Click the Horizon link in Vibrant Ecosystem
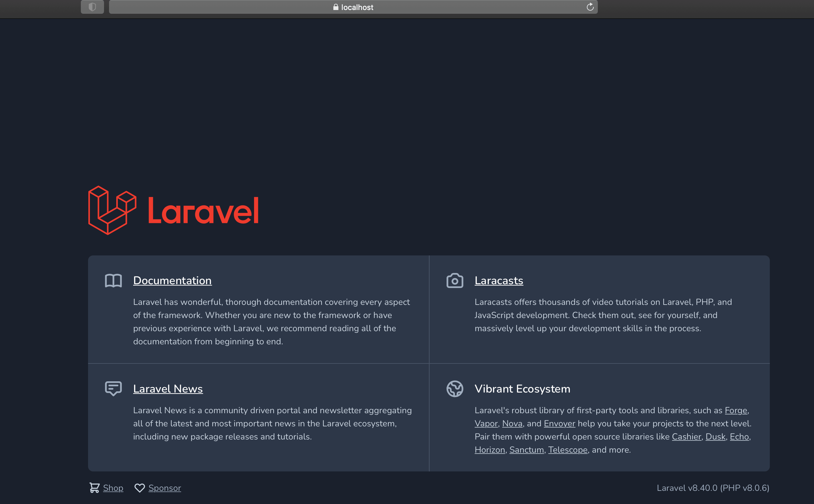814x504 pixels. pyautogui.click(x=488, y=450)
